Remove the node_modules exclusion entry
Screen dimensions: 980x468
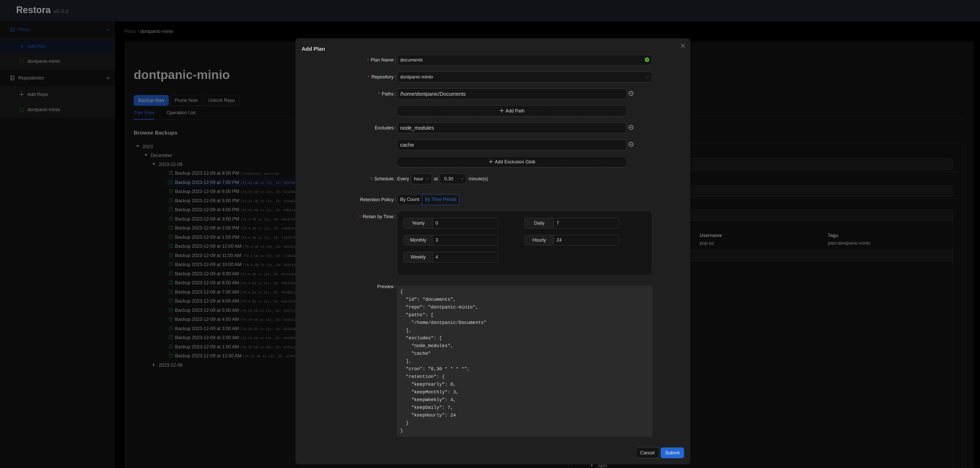click(x=631, y=127)
